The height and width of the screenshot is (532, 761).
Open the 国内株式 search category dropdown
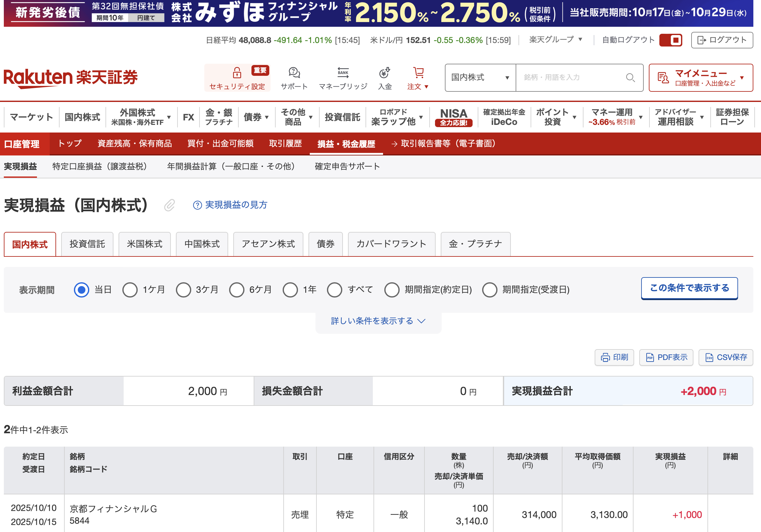(480, 77)
